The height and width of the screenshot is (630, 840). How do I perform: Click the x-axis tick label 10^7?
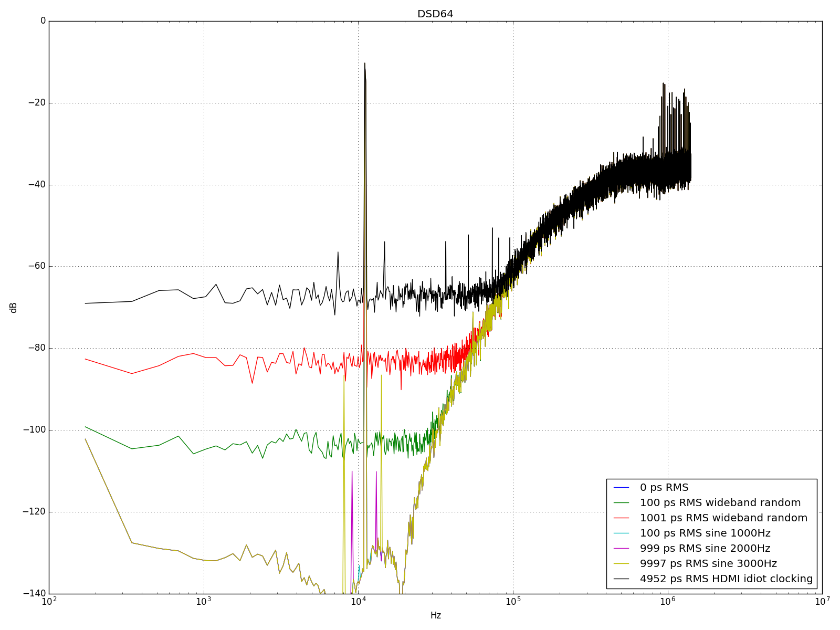click(x=822, y=602)
